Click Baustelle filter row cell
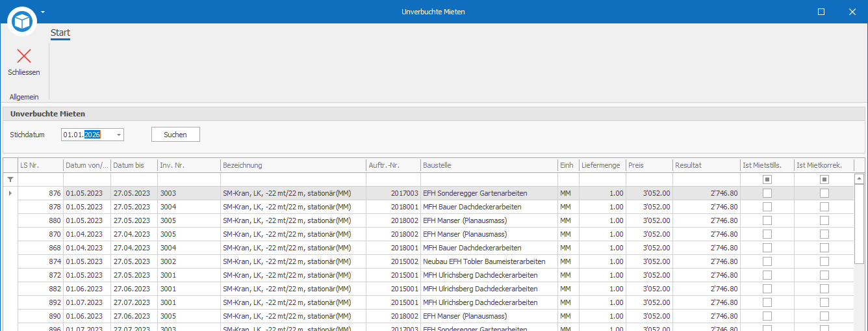This screenshot has width=868, height=331. coord(489,179)
